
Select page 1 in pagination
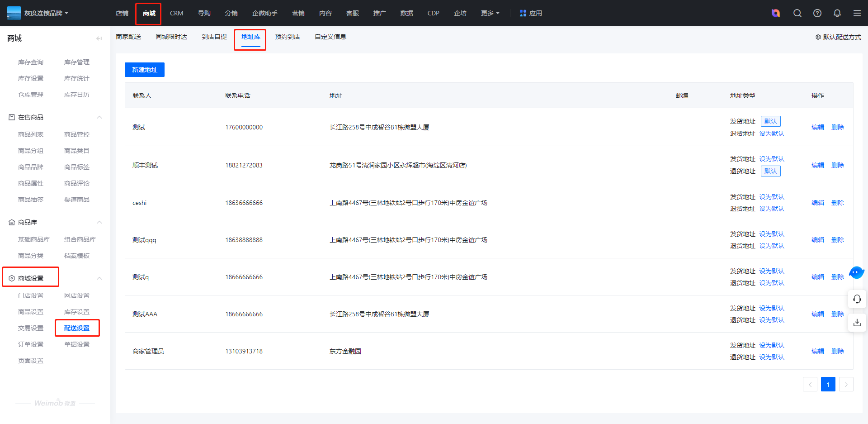point(828,384)
